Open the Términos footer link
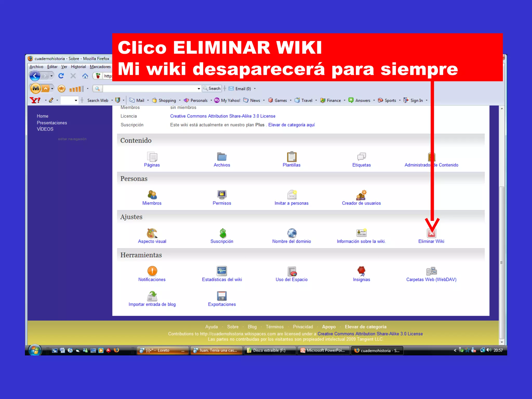Viewport: 532px width, 399px height. coord(275,327)
